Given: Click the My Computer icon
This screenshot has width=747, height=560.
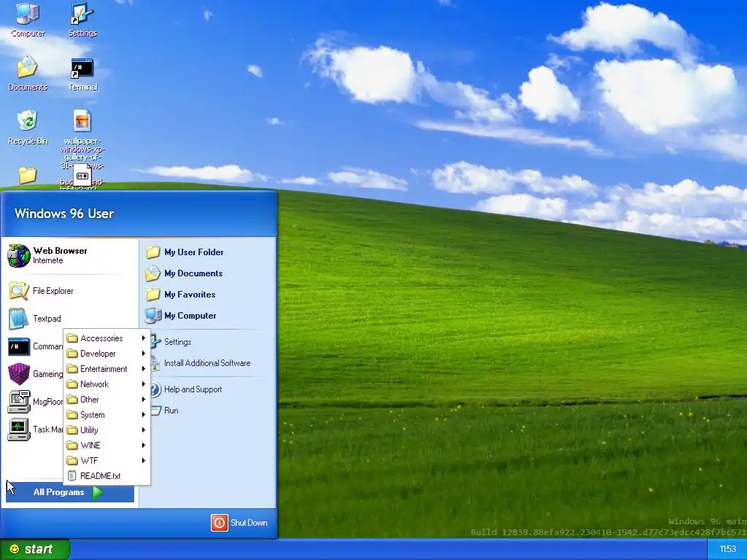Looking at the screenshot, I should pyautogui.click(x=153, y=315).
